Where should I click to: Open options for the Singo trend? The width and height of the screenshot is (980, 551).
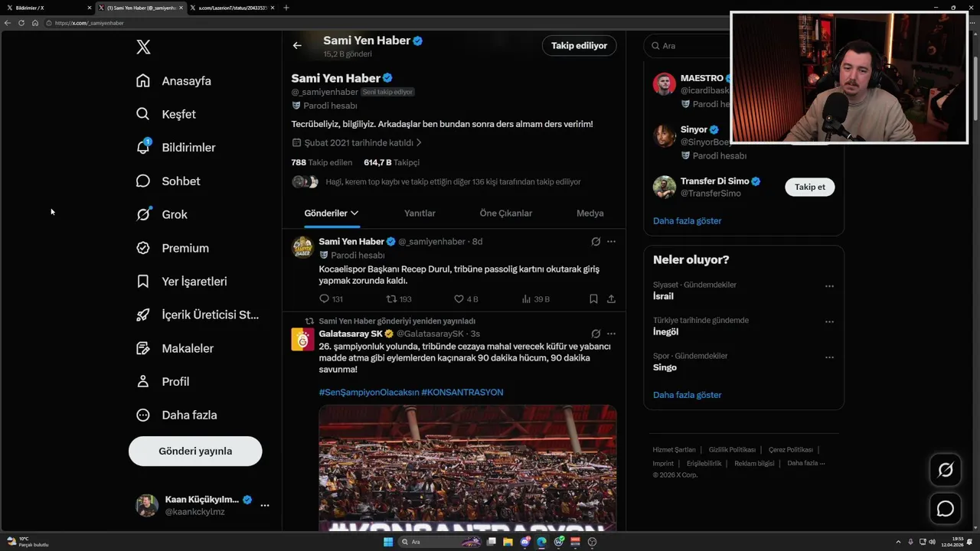click(829, 357)
